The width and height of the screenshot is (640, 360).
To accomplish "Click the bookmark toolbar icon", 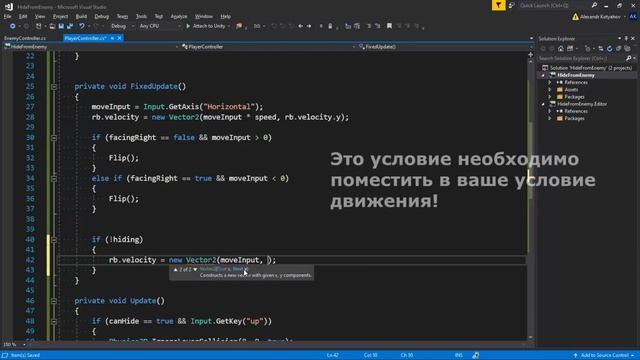I will pyautogui.click(x=389, y=26).
